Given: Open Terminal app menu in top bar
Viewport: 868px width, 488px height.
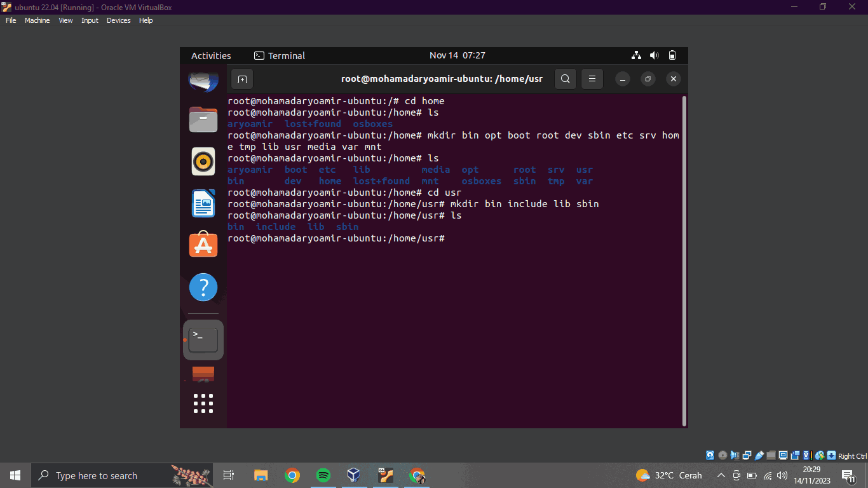Looking at the screenshot, I should [x=280, y=56].
